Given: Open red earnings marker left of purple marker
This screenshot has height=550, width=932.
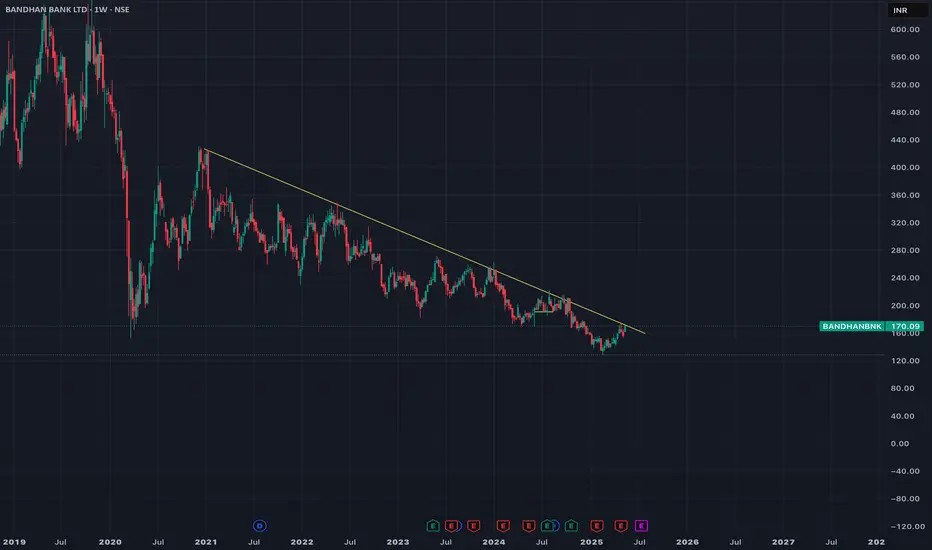Looking at the screenshot, I should click(x=621, y=526).
